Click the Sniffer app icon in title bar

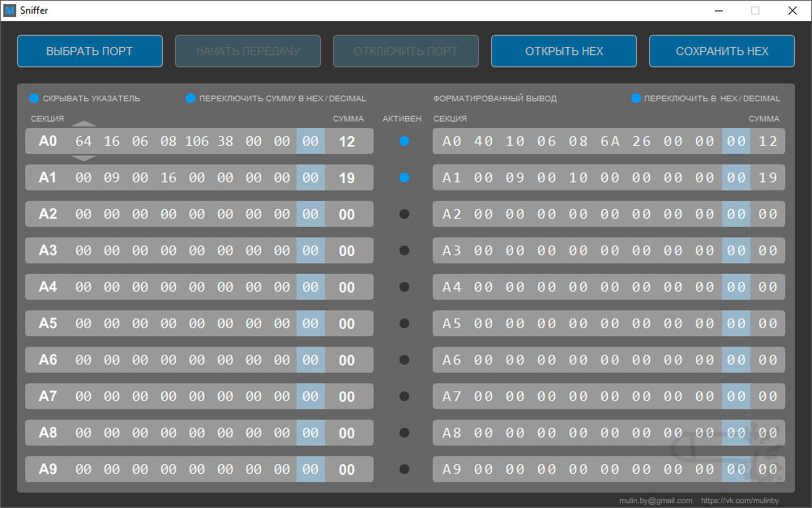click(x=10, y=11)
